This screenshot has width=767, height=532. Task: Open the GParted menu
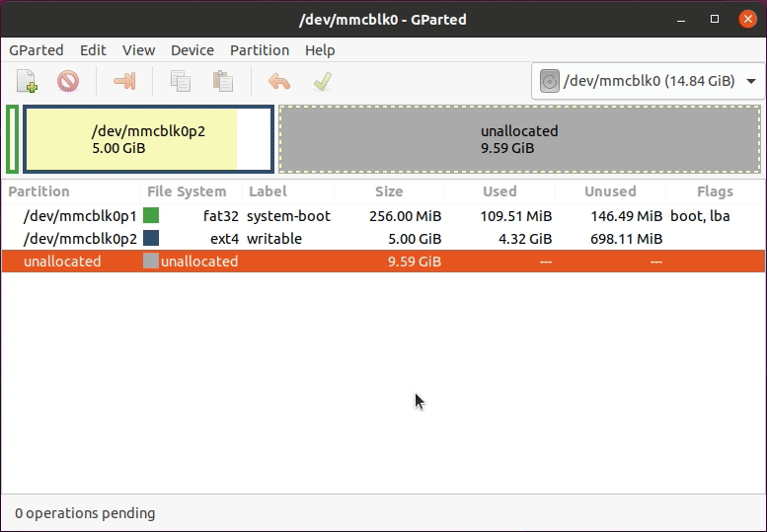pos(37,50)
